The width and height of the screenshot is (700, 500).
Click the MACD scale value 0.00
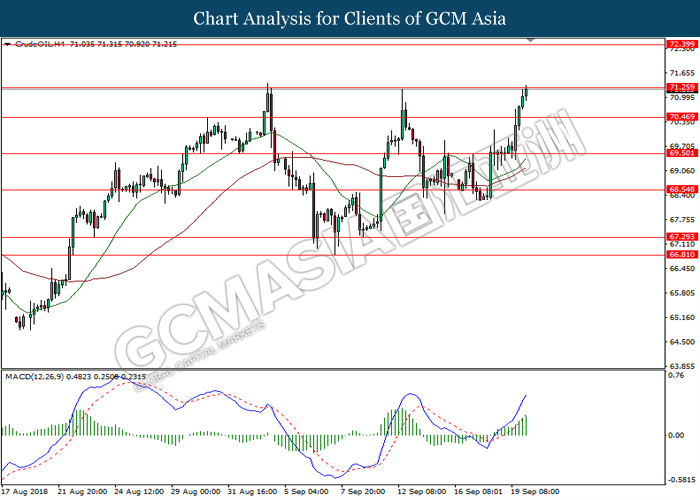click(677, 435)
